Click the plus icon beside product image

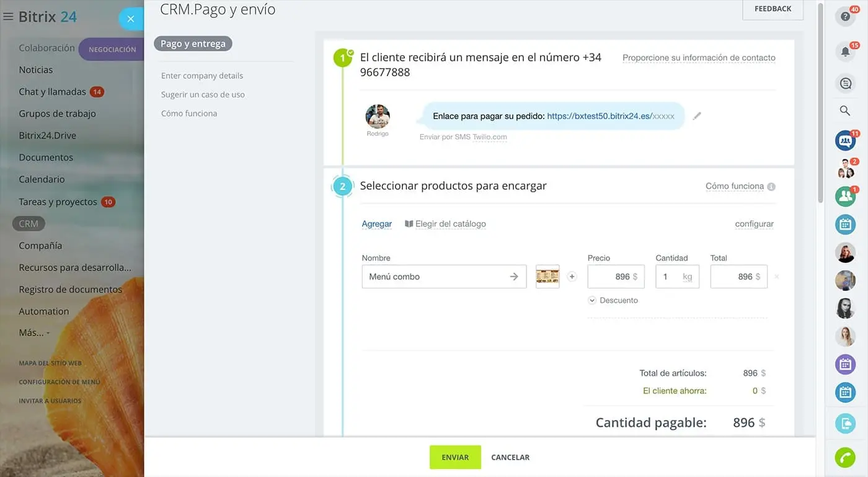pos(572,277)
